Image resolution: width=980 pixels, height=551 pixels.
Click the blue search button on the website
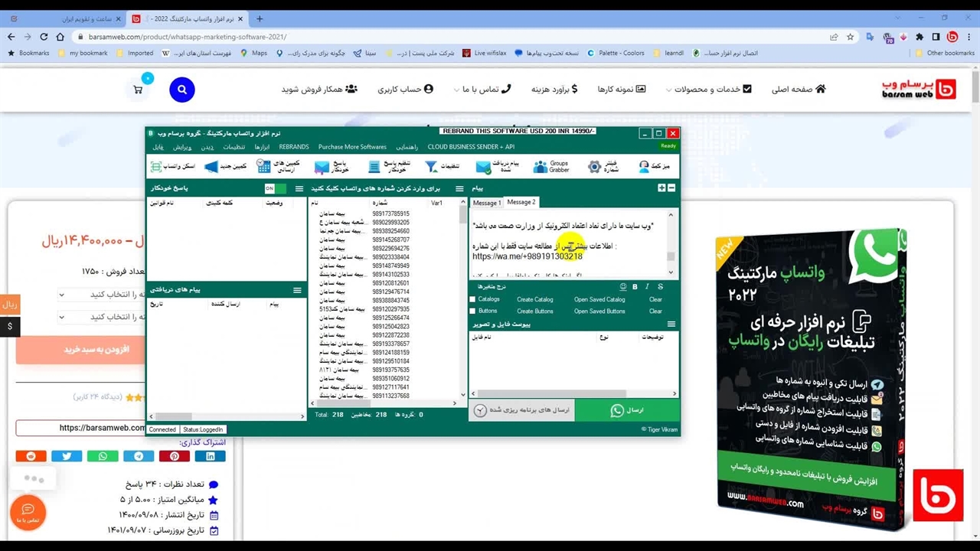click(x=182, y=90)
